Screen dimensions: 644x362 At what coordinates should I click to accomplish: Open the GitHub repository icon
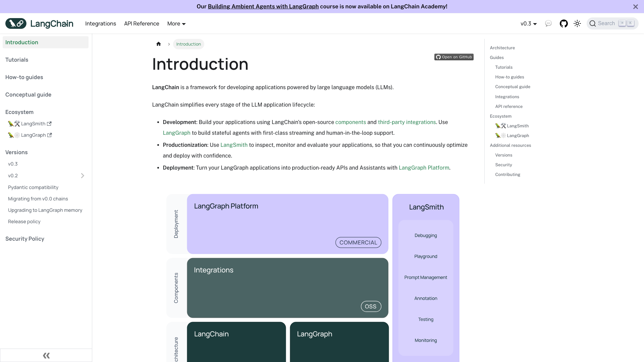(564, 23)
